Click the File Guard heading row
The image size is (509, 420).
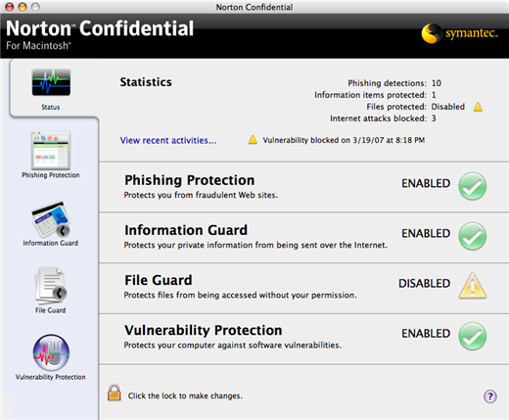click(x=304, y=289)
